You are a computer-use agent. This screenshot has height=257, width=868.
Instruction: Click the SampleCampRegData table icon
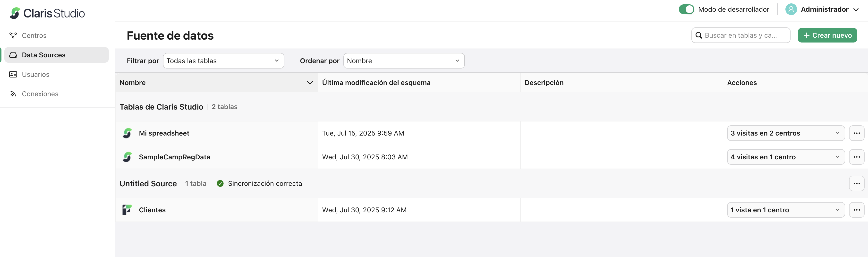(x=127, y=157)
